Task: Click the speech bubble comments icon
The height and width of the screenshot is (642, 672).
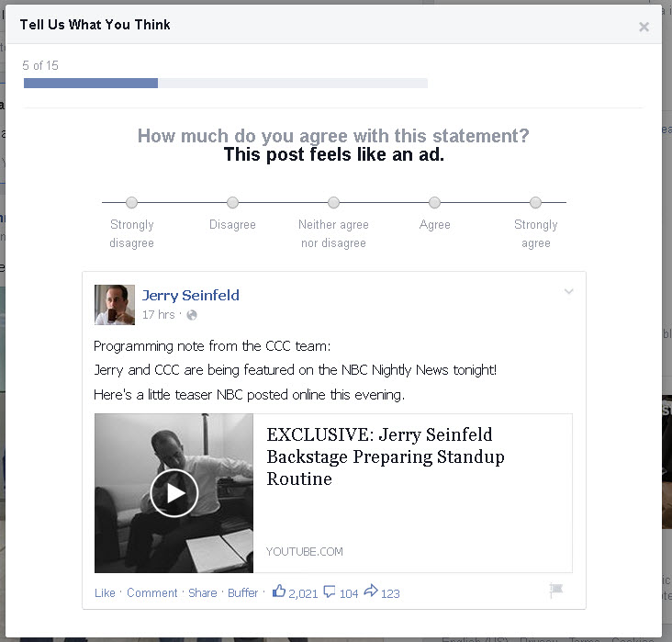Action: tap(330, 591)
